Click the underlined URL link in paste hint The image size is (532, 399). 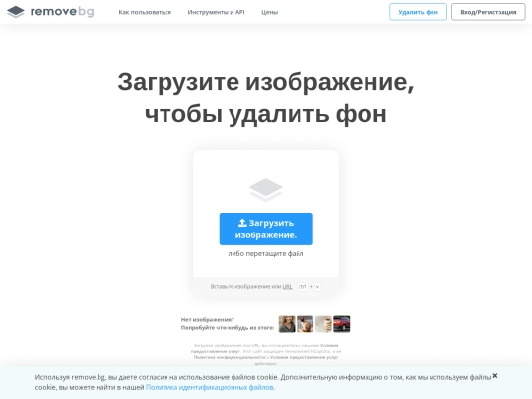[x=287, y=286]
